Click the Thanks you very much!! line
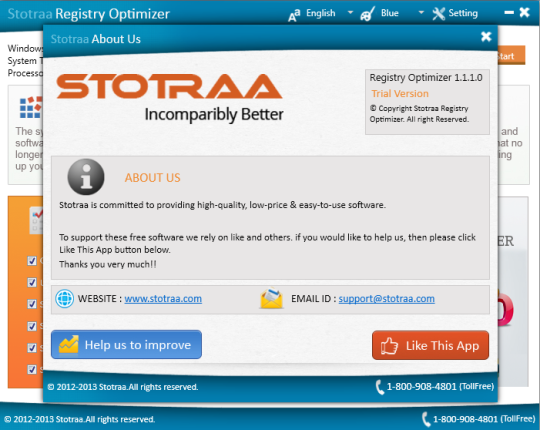Viewport: 540px width, 430px height. pyautogui.click(x=108, y=264)
